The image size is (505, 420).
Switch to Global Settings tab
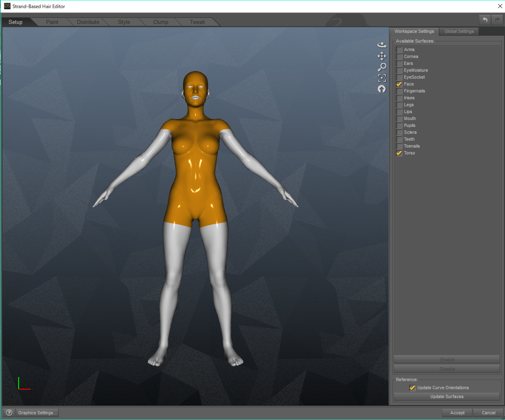click(459, 32)
